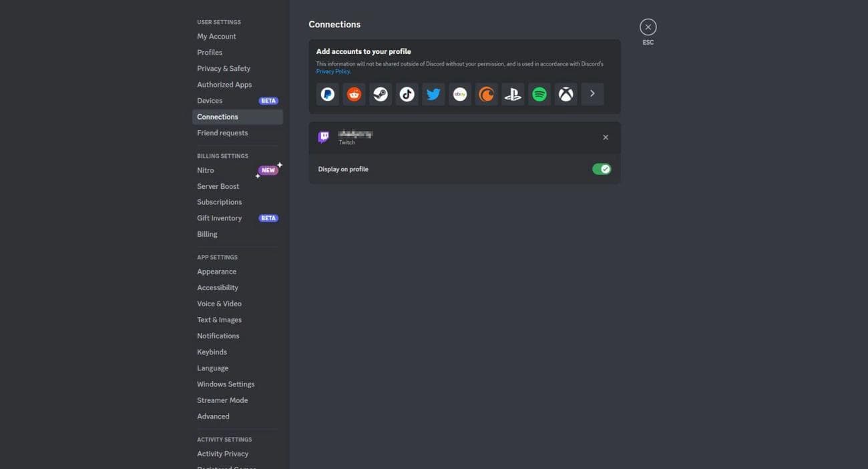Open Discord's Privacy Policy link
Viewport: 868px width, 469px height.
coord(333,71)
